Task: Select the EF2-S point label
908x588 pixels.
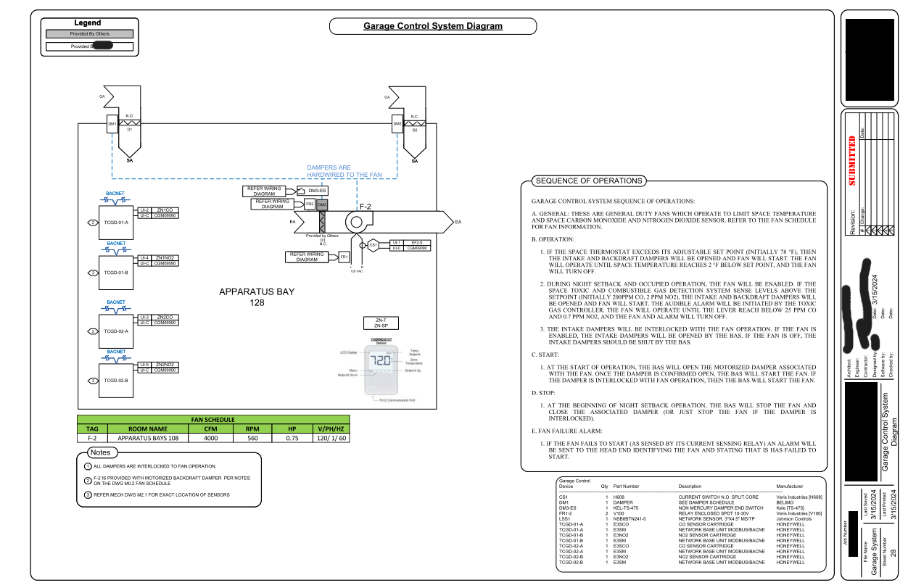Action: point(416,242)
